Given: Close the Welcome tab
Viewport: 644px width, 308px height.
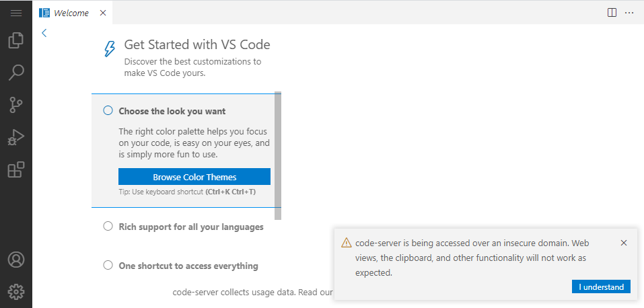Looking at the screenshot, I should click(x=103, y=13).
